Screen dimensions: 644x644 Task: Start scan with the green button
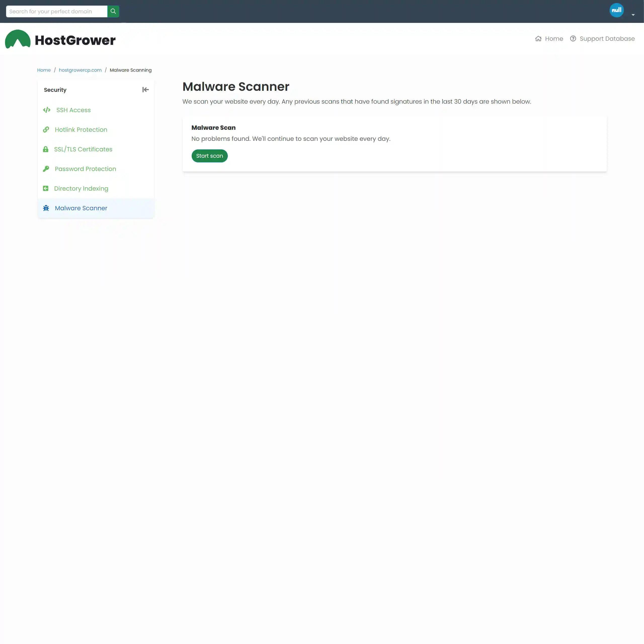tap(209, 156)
